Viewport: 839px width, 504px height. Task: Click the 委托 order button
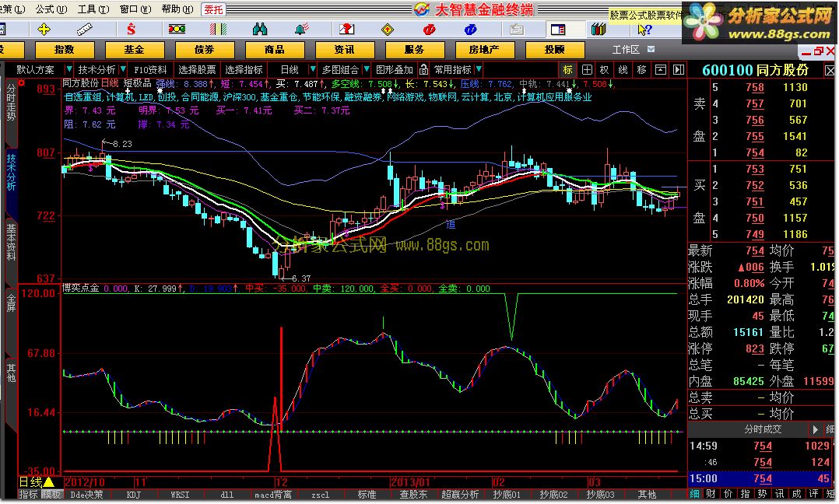tap(213, 9)
